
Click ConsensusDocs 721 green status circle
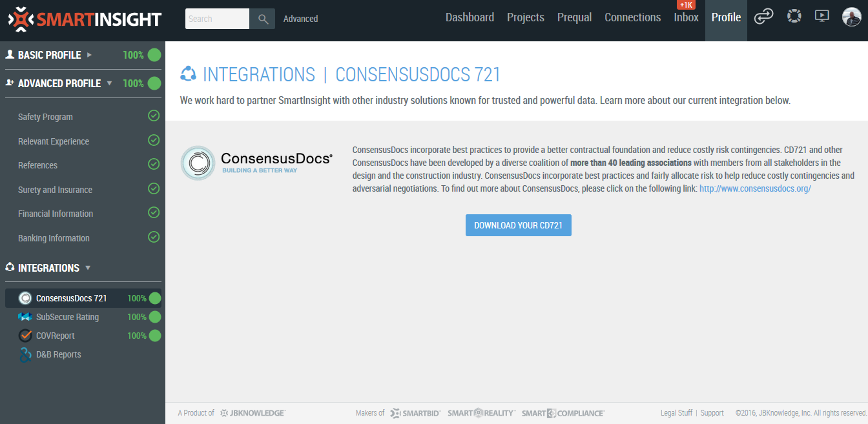pyautogui.click(x=155, y=298)
